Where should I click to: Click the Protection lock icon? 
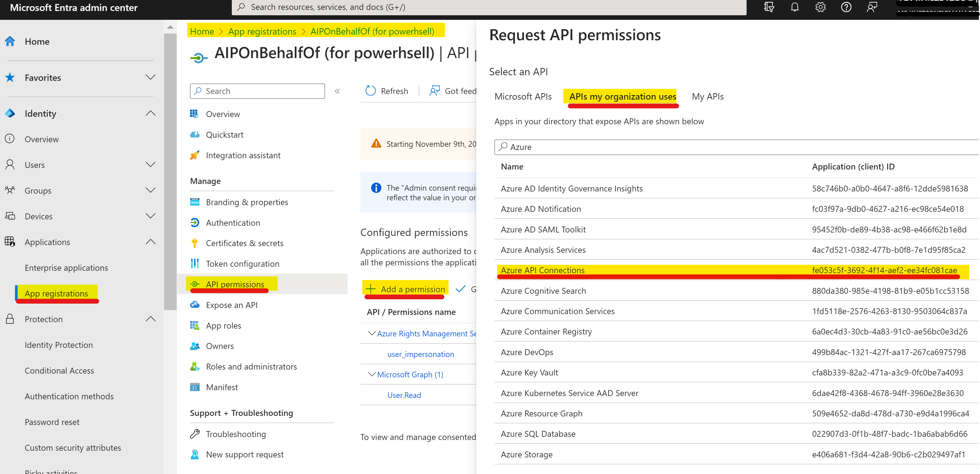click(x=10, y=319)
